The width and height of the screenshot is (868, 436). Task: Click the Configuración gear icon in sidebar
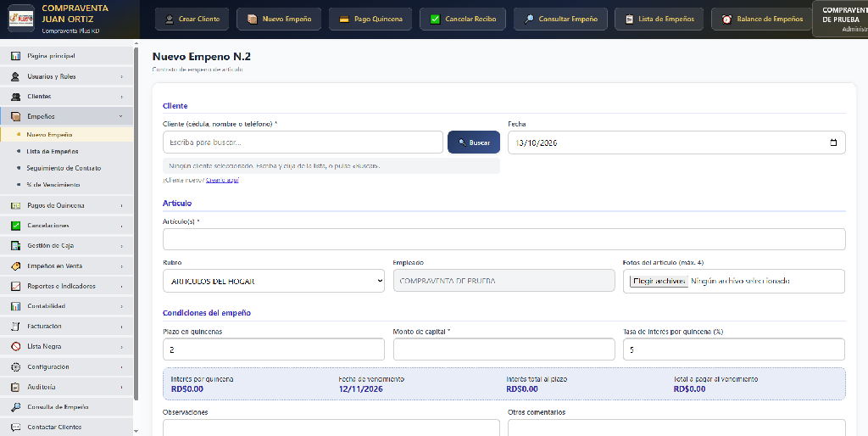(15, 366)
